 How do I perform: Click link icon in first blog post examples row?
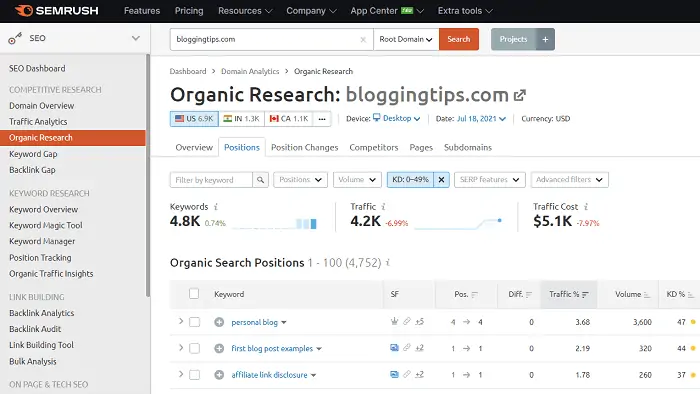(x=407, y=348)
